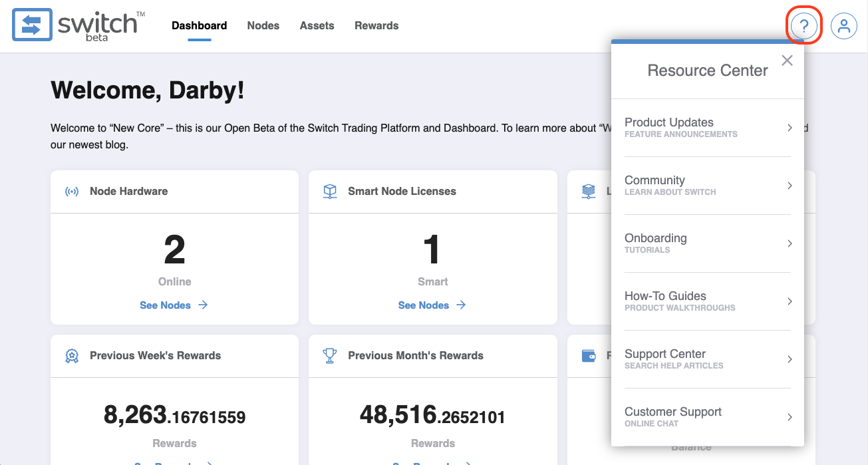Image resolution: width=868 pixels, height=465 pixels.
Task: Open Support Center help articles
Action: 708,359
